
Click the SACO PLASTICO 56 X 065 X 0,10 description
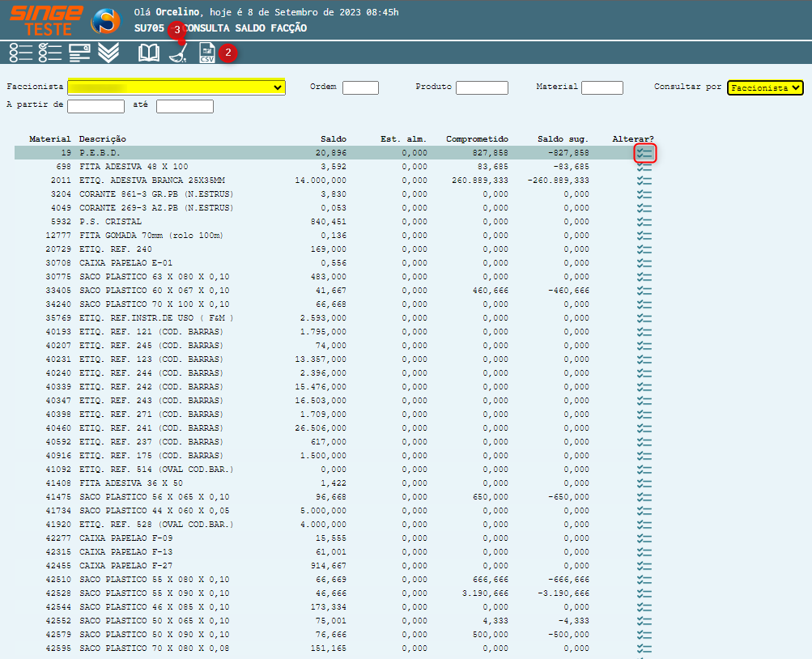point(155,497)
